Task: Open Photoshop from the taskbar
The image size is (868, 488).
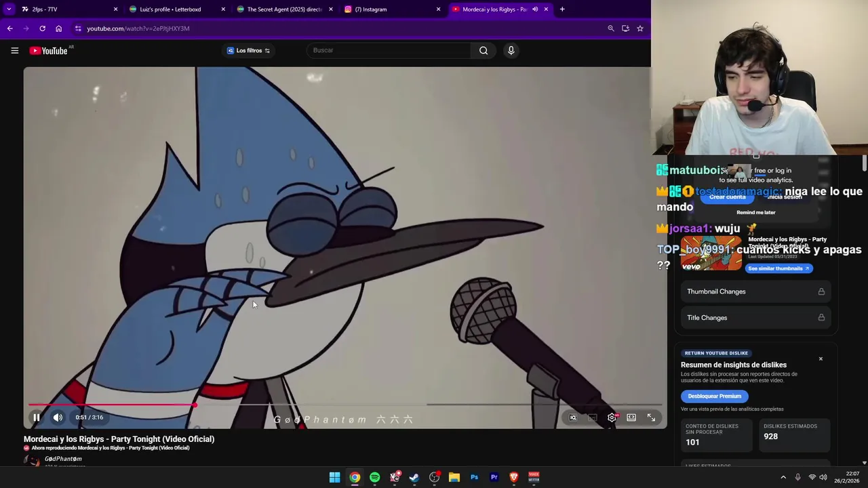Action: 474,477
